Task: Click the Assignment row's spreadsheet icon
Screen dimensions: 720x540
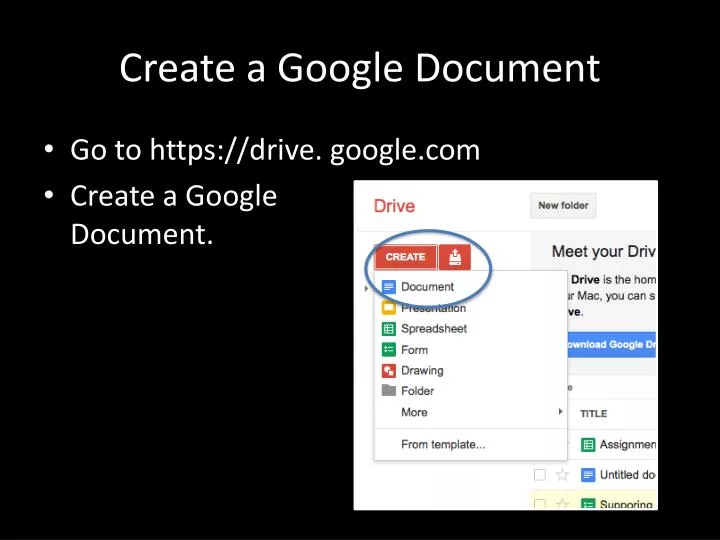Action: [588, 444]
